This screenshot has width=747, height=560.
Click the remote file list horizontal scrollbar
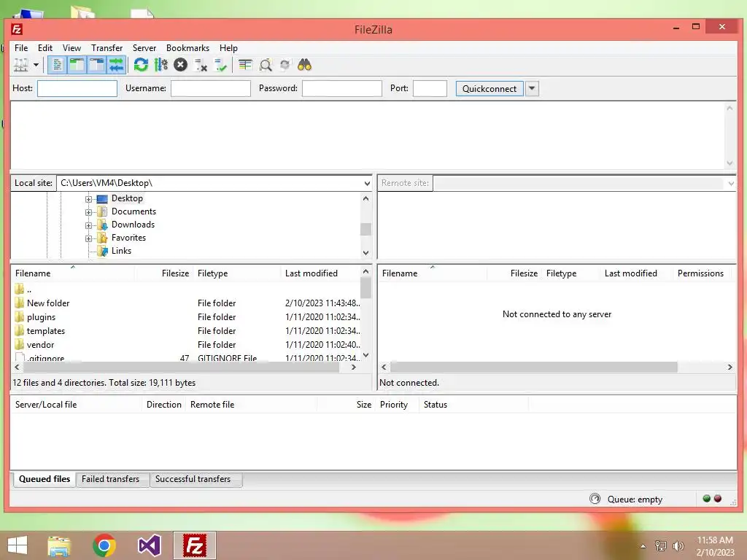[x=533, y=367]
